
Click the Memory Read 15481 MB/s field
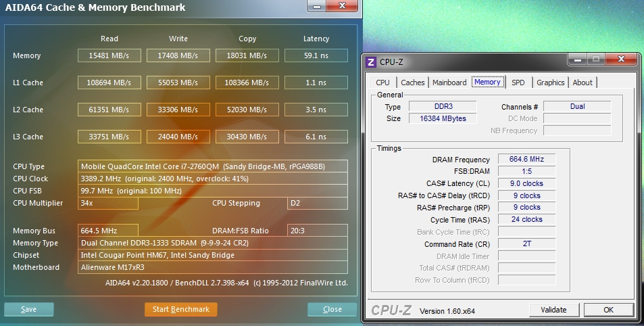(109, 55)
